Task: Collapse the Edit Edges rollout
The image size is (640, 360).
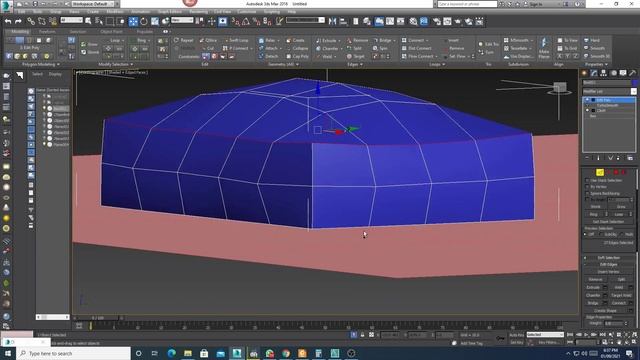Action: pyautogui.click(x=609, y=264)
